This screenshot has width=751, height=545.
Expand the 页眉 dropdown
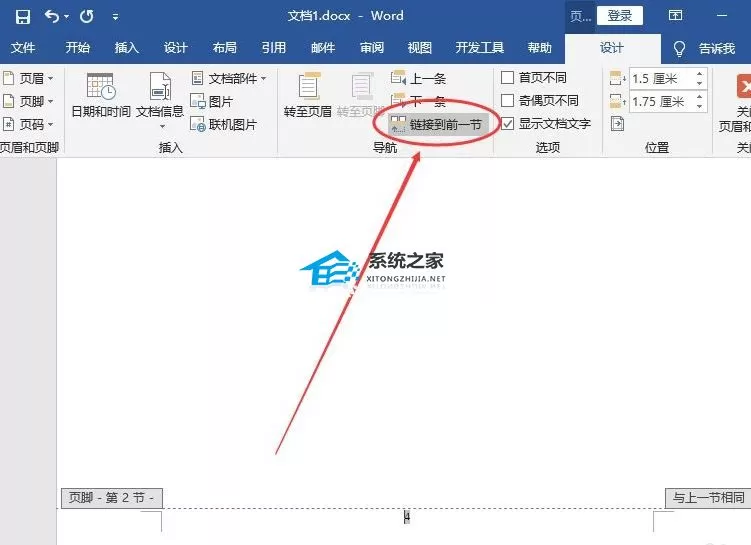28,78
